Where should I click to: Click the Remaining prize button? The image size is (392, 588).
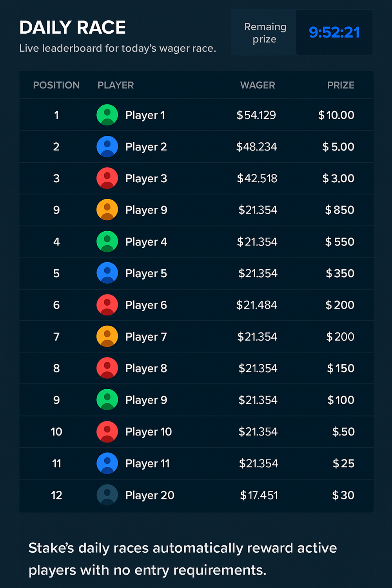[x=264, y=33]
